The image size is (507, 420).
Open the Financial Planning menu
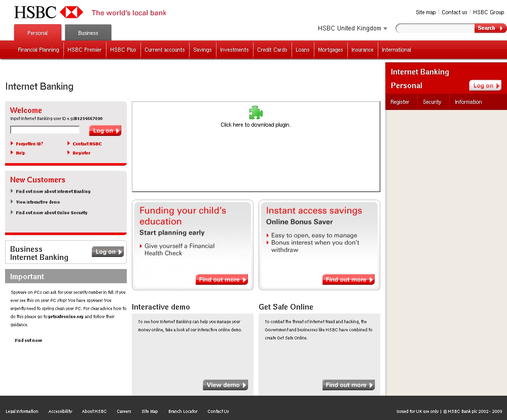pos(39,50)
